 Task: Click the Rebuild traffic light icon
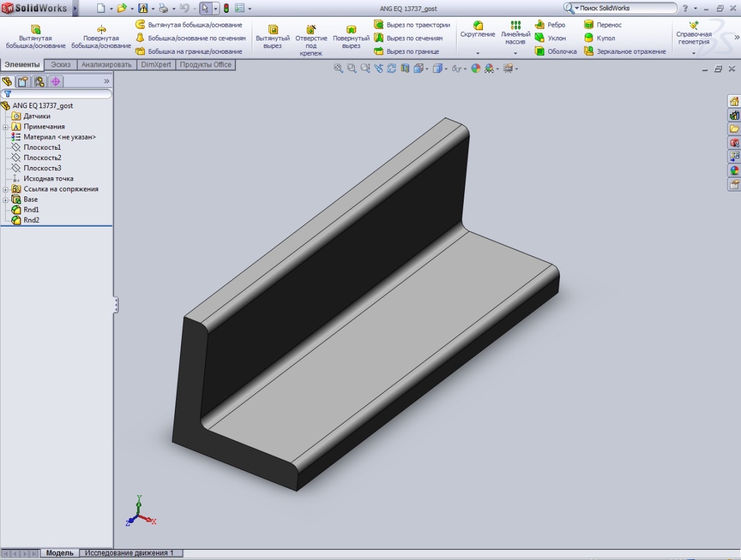click(x=226, y=8)
